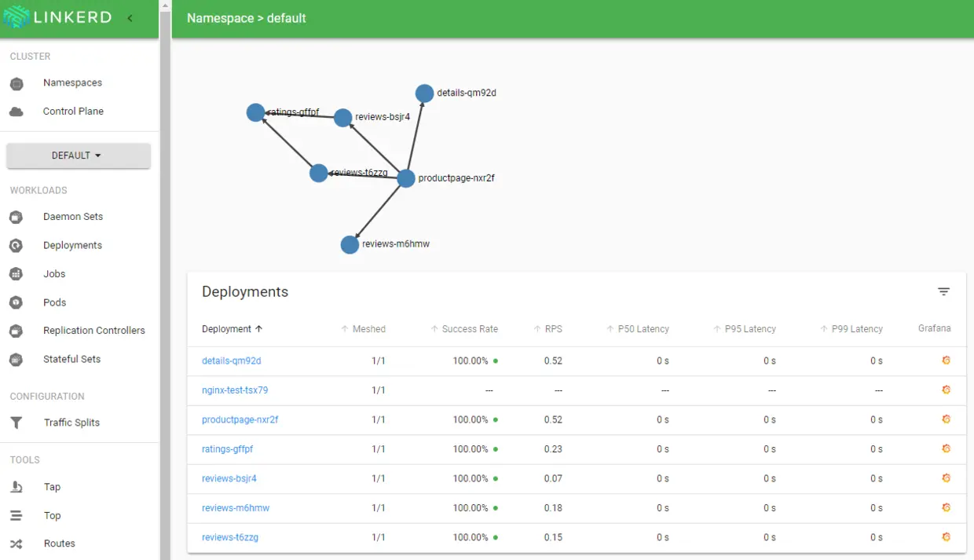Sort by the Deployment column
The height and width of the screenshot is (560, 974).
point(232,329)
